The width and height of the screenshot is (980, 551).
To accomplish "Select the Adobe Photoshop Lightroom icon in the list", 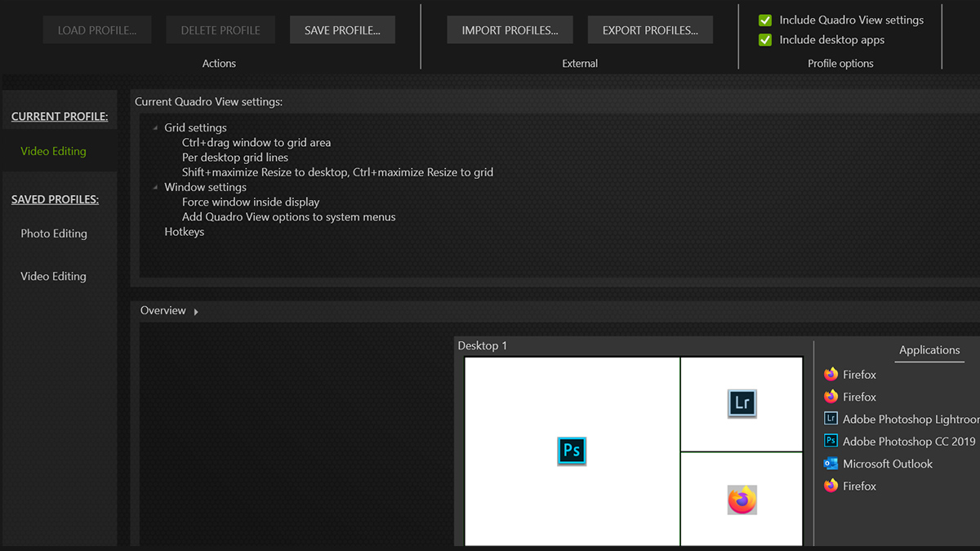I will (x=831, y=418).
